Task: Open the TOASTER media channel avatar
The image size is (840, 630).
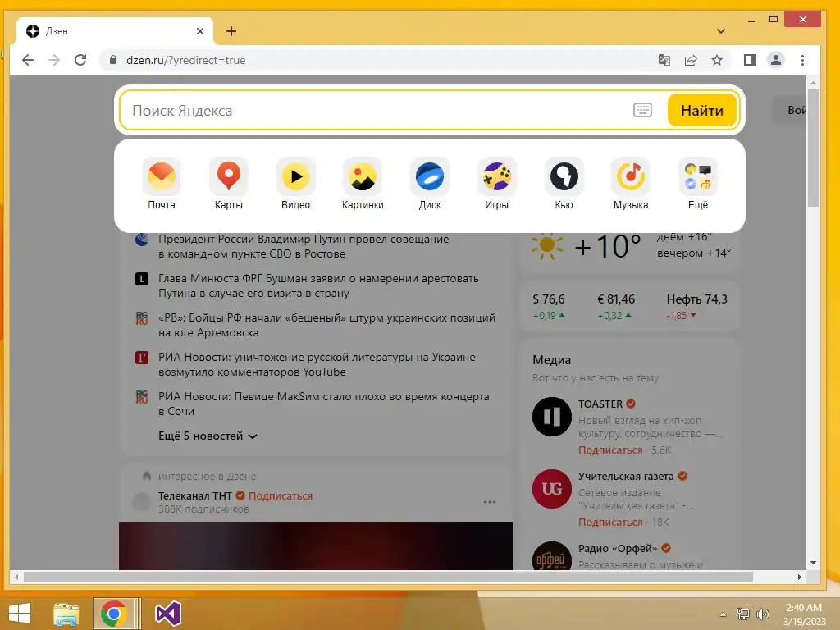Action: (552, 416)
